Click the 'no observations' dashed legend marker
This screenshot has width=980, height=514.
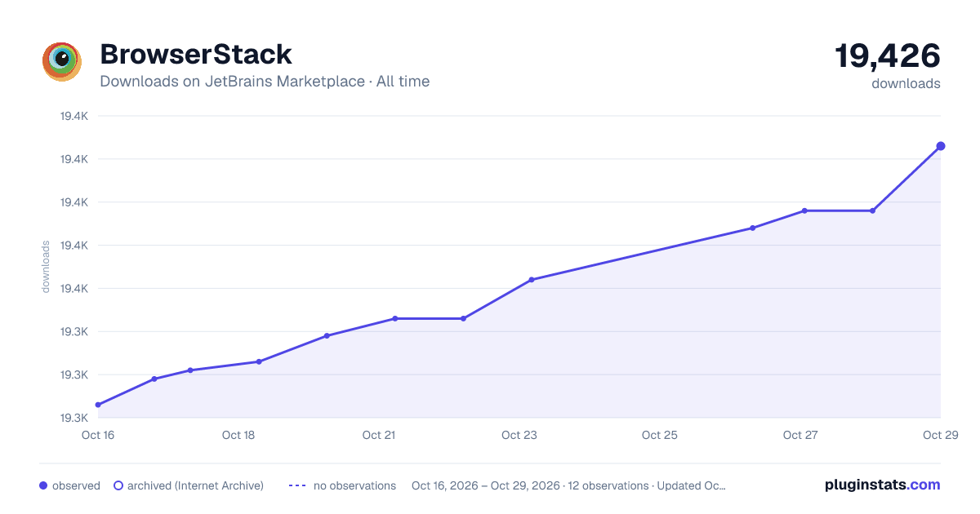coord(297,485)
